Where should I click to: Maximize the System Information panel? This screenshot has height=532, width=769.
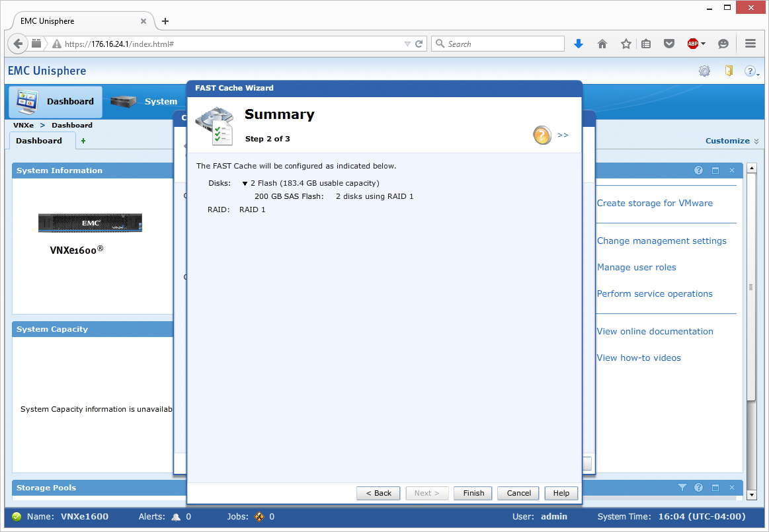click(715, 170)
